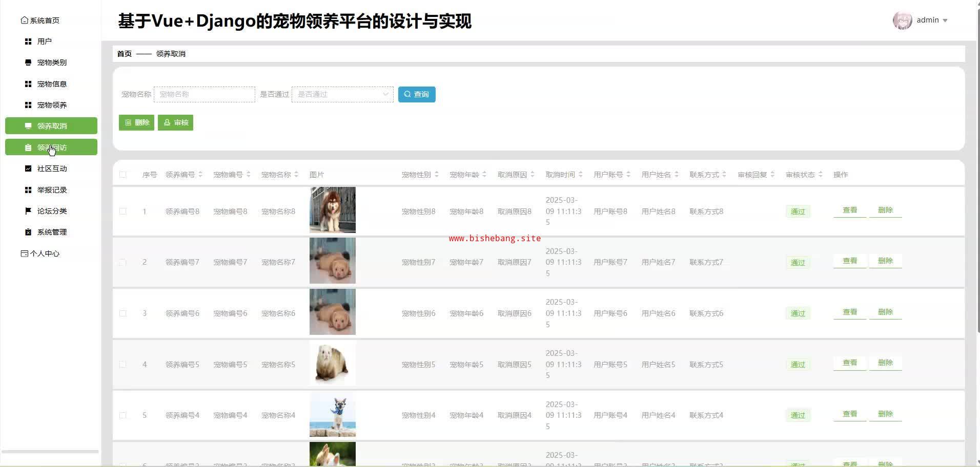The image size is (980, 467).
Task: Go to 举报记录 in the sidebar
Action: (52, 190)
